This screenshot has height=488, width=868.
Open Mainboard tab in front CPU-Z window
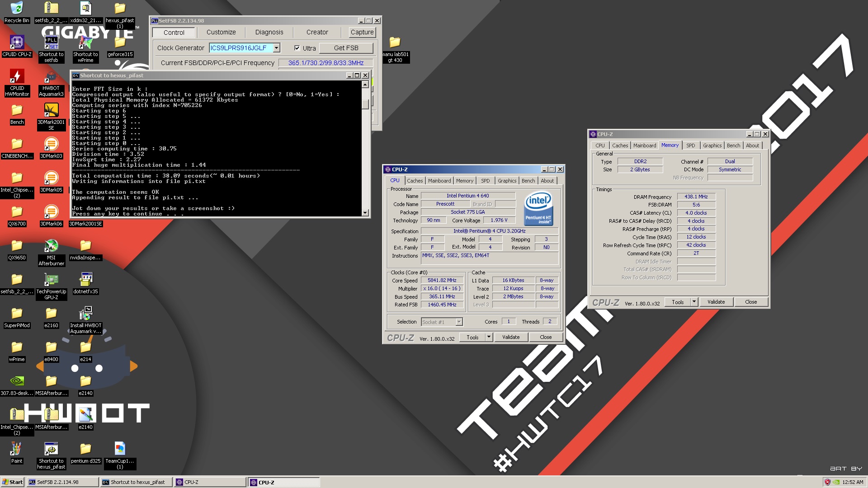(x=439, y=181)
